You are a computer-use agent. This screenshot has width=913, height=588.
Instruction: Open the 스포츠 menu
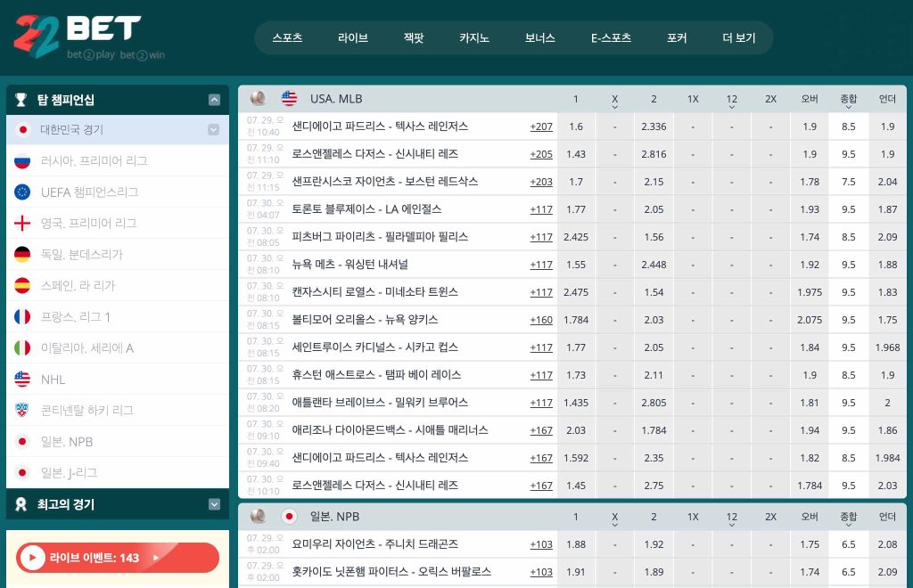click(288, 37)
